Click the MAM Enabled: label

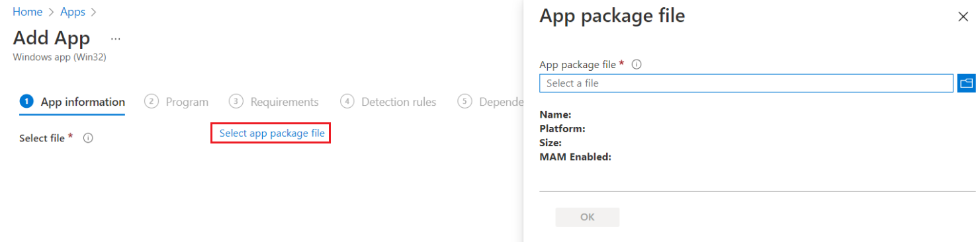coord(576,157)
